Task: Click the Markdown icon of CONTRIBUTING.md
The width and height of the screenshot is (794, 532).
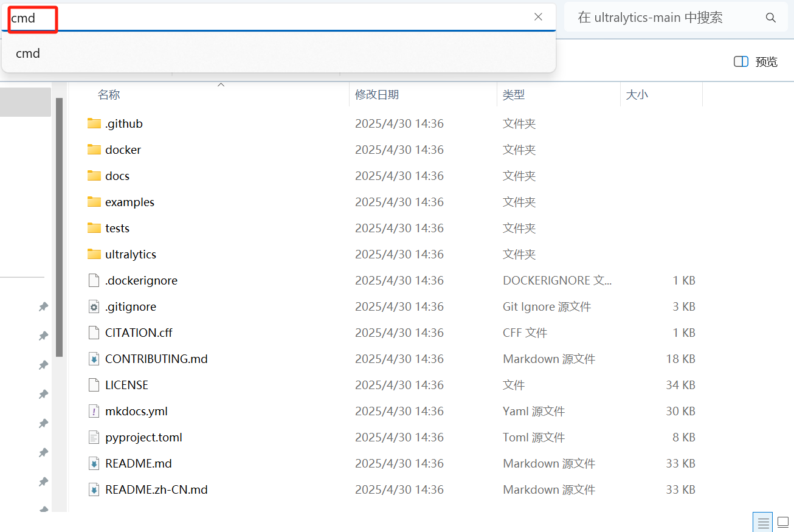Action: (x=94, y=359)
